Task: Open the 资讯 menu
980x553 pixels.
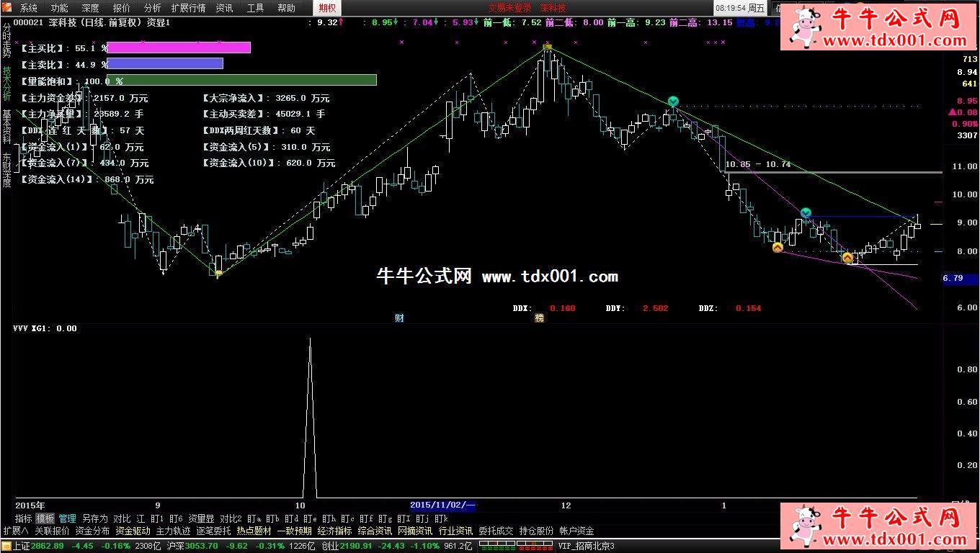Action: 224,8
